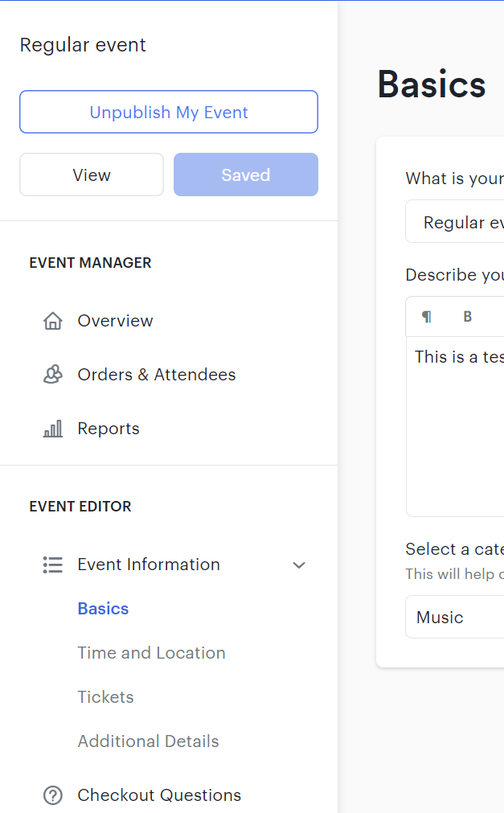The height and width of the screenshot is (813, 504).
Task: Click the Saved button
Action: pos(245,175)
